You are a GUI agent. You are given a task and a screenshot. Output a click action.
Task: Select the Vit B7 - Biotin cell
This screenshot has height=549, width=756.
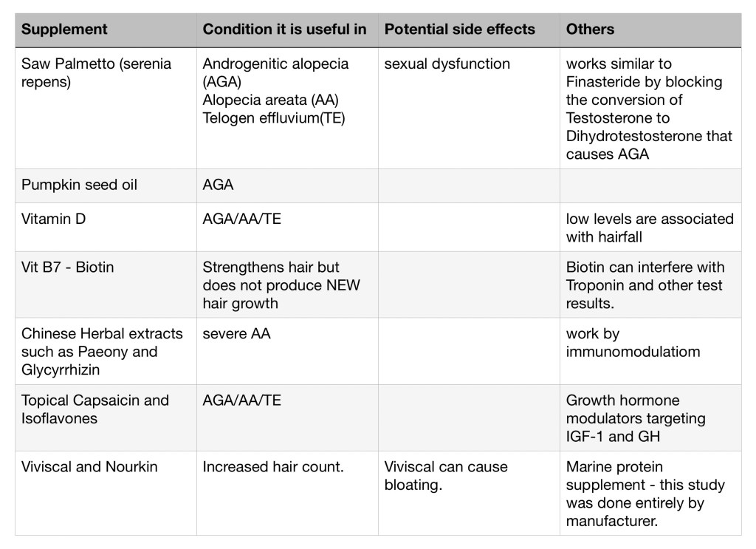tap(68, 267)
